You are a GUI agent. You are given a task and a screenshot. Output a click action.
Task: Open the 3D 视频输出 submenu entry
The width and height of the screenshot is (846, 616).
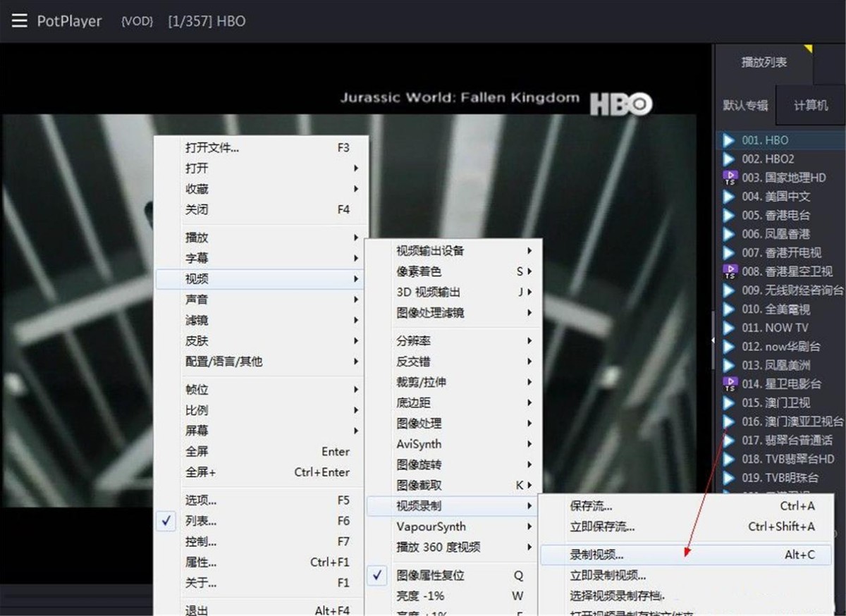click(454, 292)
